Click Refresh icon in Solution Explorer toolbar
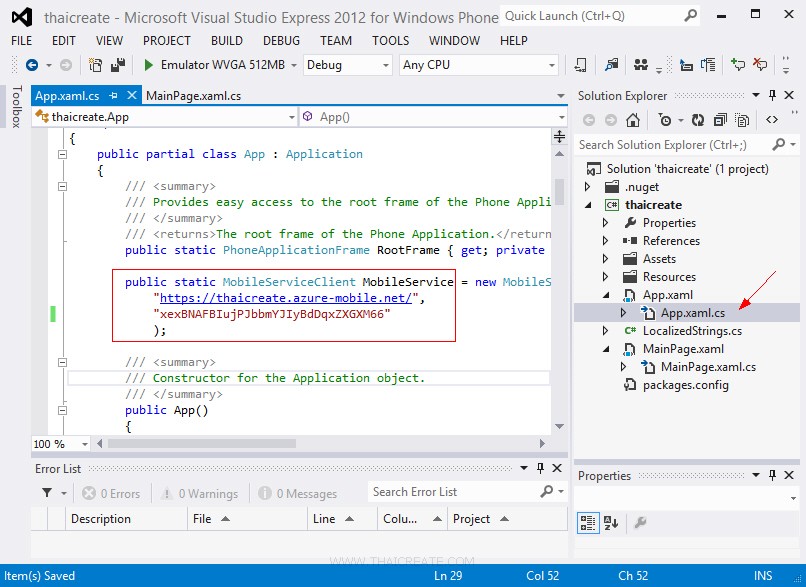806x587 pixels. coord(698,120)
